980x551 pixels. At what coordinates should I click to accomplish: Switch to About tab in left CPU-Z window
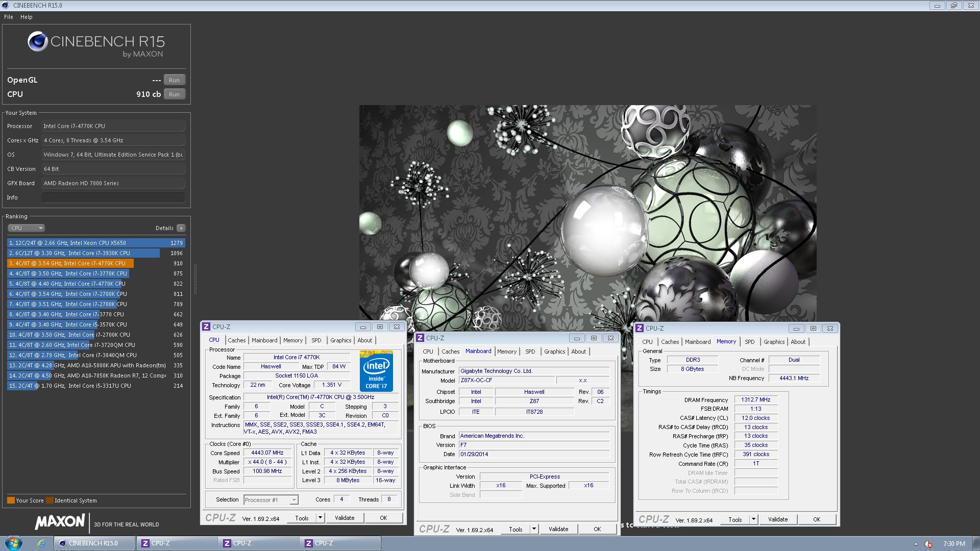pos(364,340)
